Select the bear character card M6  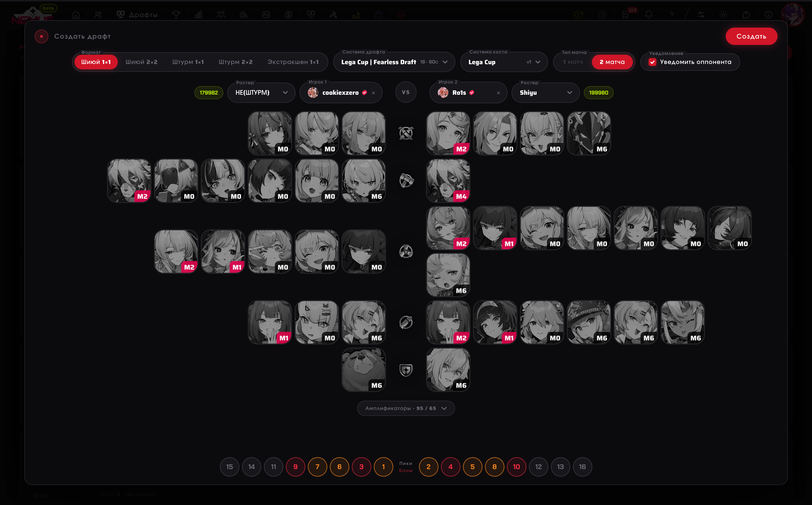click(x=363, y=370)
